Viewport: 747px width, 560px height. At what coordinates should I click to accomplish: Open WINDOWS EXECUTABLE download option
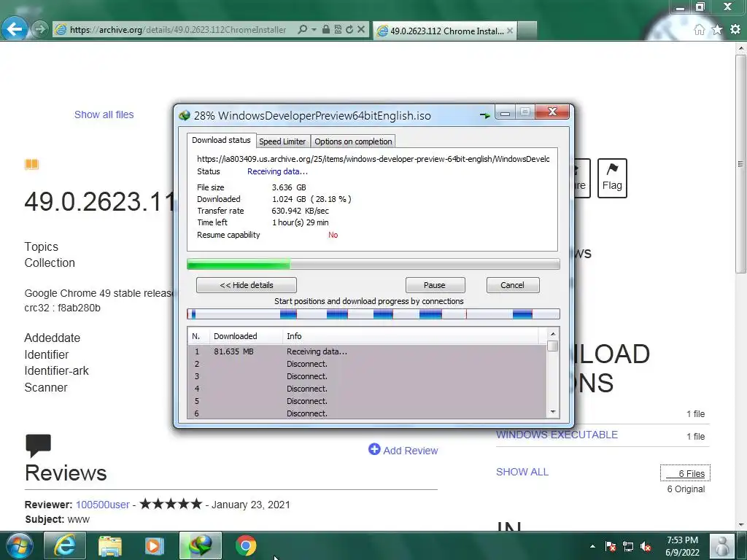pyautogui.click(x=557, y=435)
